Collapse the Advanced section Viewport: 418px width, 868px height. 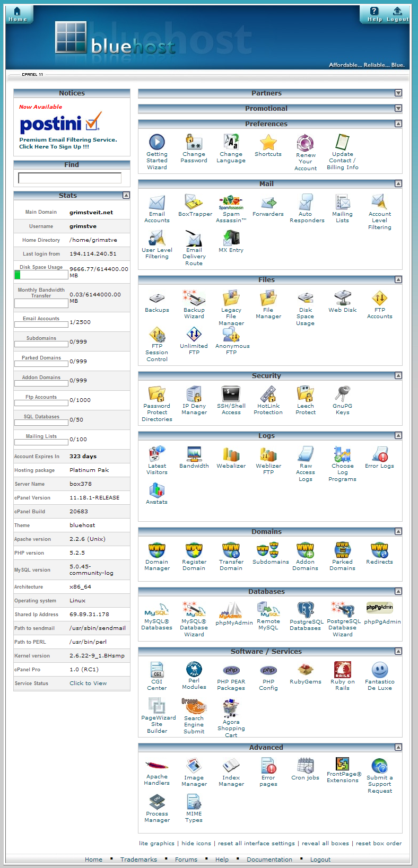click(398, 747)
